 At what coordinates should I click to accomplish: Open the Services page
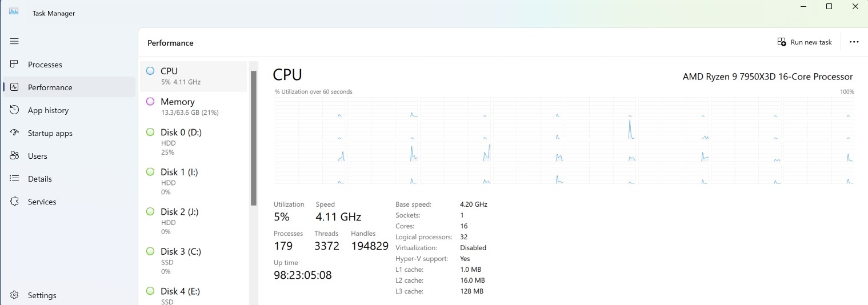[x=69, y=202]
